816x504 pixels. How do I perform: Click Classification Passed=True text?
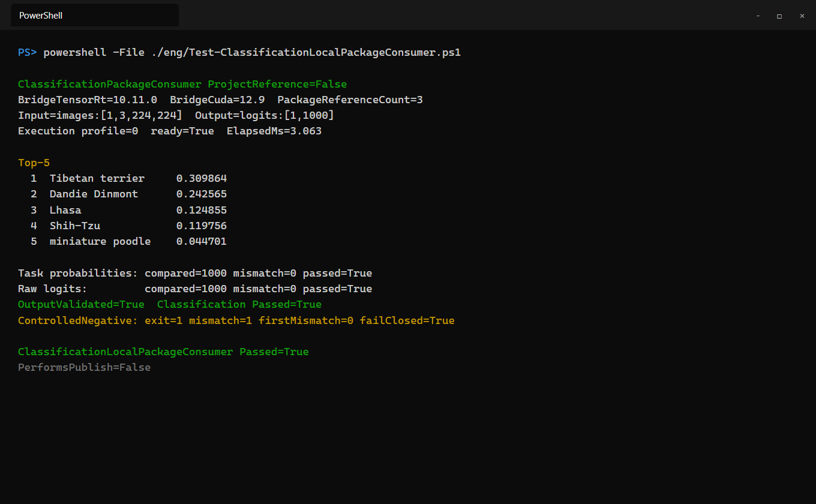pos(239,304)
